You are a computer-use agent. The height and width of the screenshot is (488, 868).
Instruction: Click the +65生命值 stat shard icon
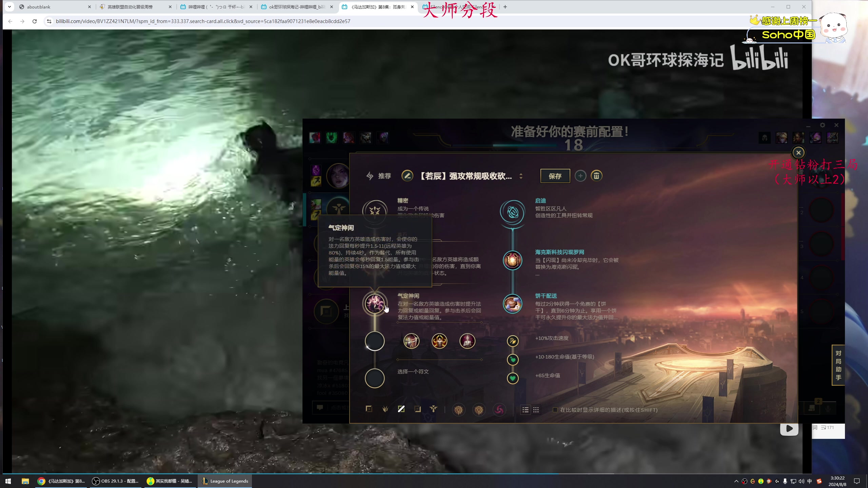[513, 378]
